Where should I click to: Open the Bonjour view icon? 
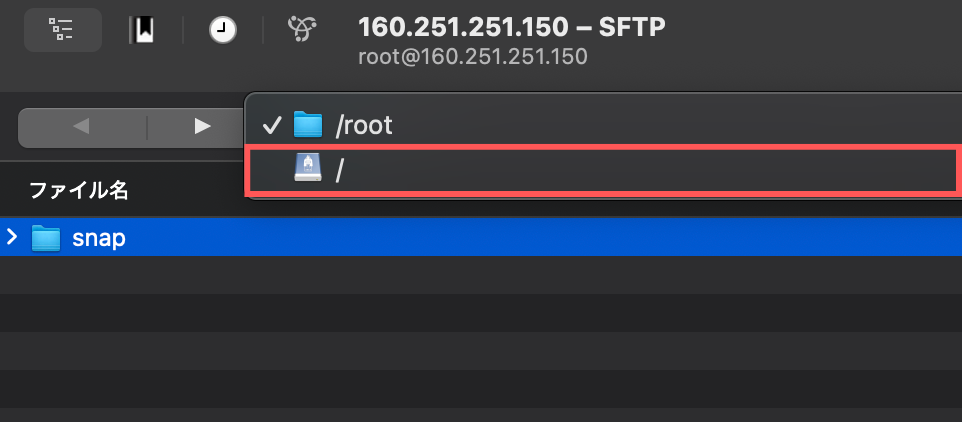pyautogui.click(x=299, y=30)
